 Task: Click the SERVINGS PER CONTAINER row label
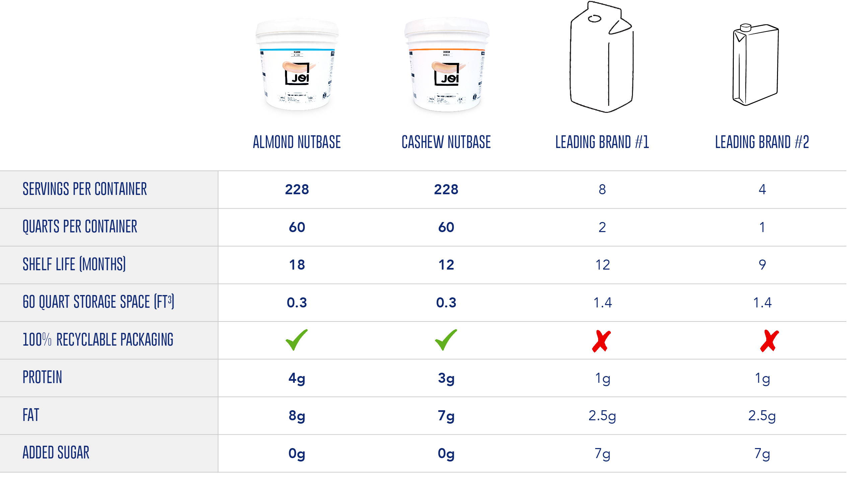pos(85,190)
